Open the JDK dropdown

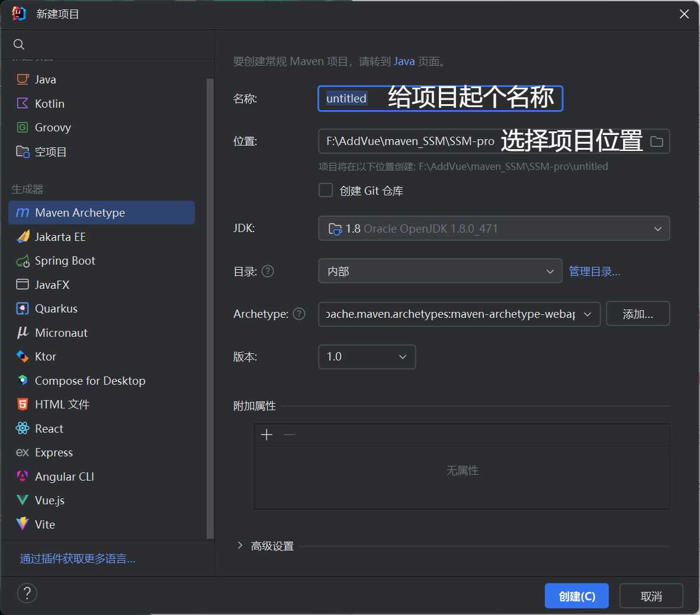(493, 228)
